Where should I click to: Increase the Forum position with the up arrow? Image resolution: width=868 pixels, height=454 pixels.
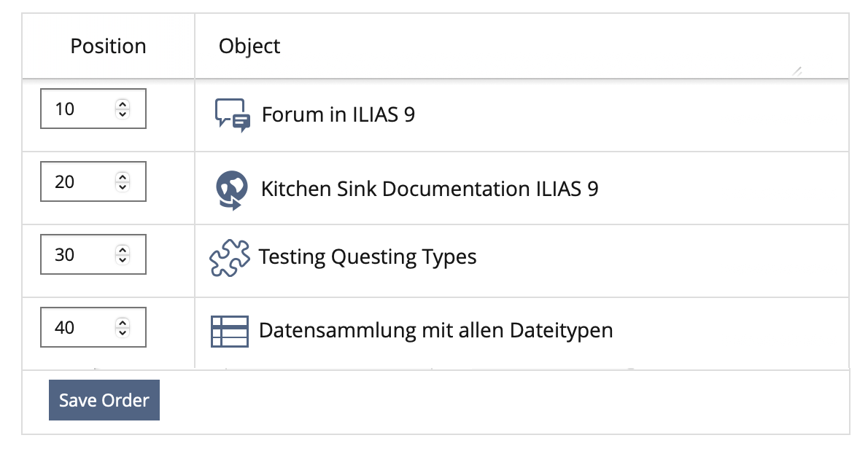pyautogui.click(x=123, y=105)
